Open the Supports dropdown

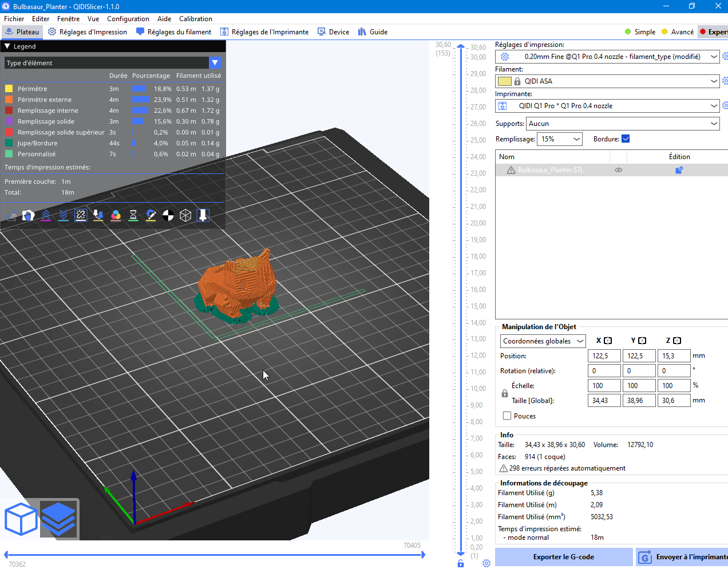[x=623, y=124]
